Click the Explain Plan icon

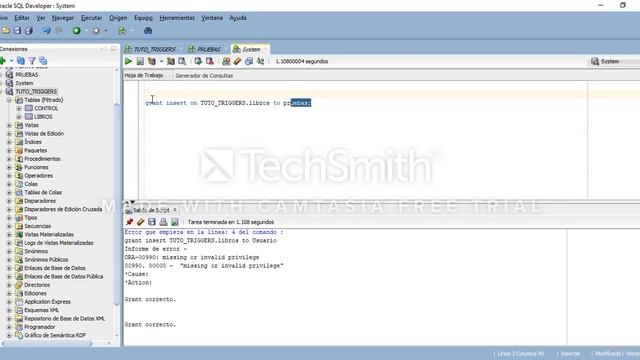[x=152, y=61]
